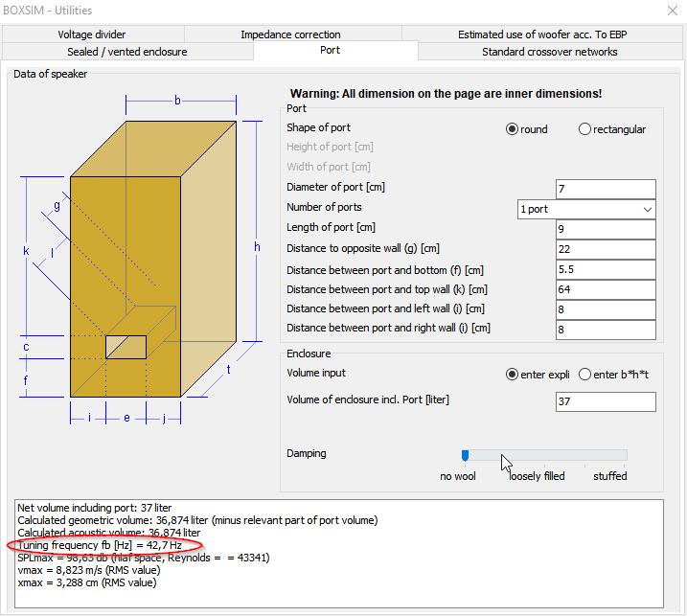Click the Length of port input field
The width and height of the screenshot is (687, 616).
[606, 229]
